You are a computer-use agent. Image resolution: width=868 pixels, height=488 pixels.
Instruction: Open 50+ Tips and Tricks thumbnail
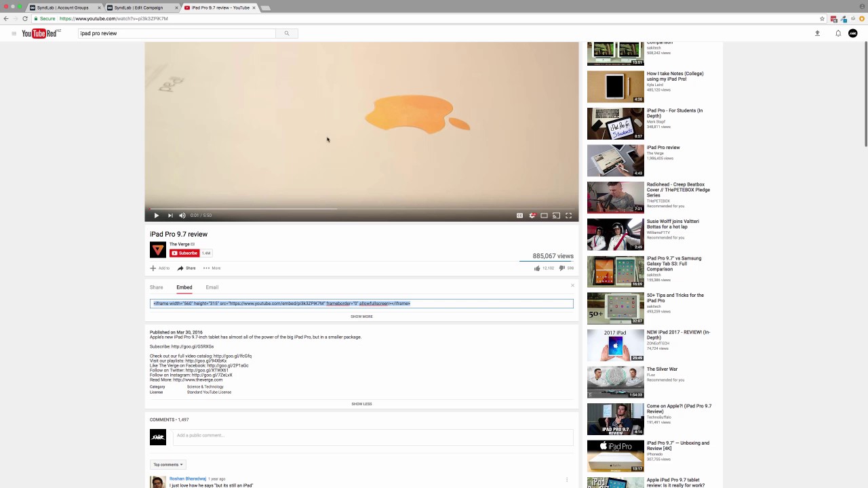coord(616,308)
